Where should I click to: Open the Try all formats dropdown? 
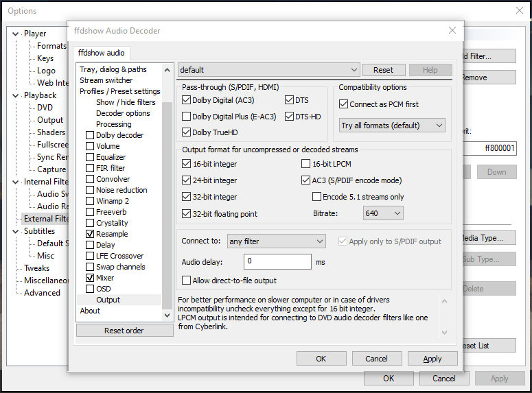tap(392, 126)
